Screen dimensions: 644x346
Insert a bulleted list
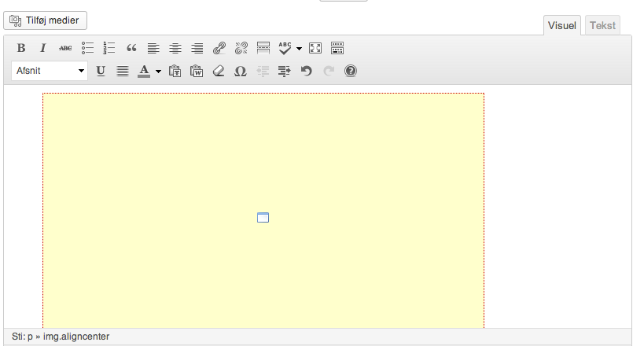click(87, 48)
